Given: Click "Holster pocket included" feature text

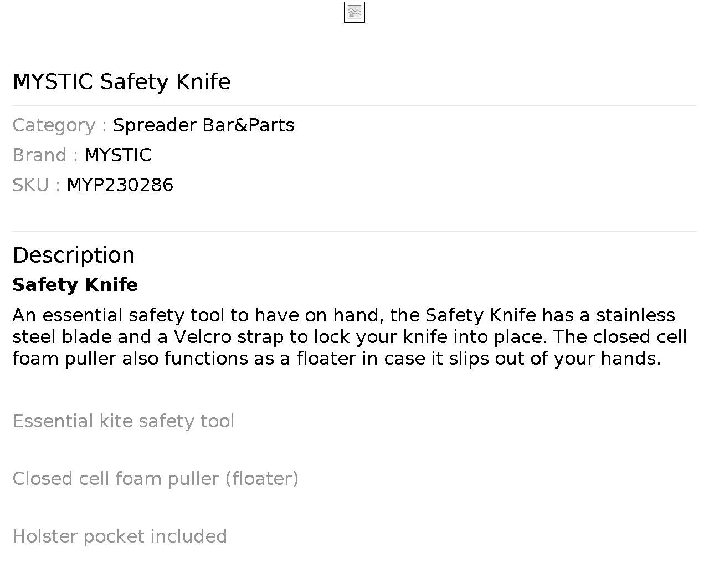Looking at the screenshot, I should point(120,536).
